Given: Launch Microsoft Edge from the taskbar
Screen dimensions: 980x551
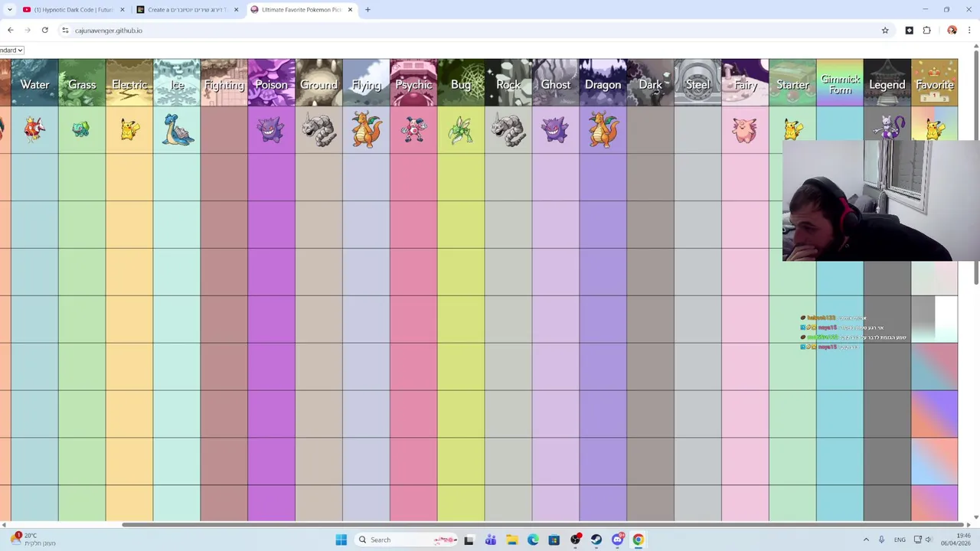Looking at the screenshot, I should 533,540.
